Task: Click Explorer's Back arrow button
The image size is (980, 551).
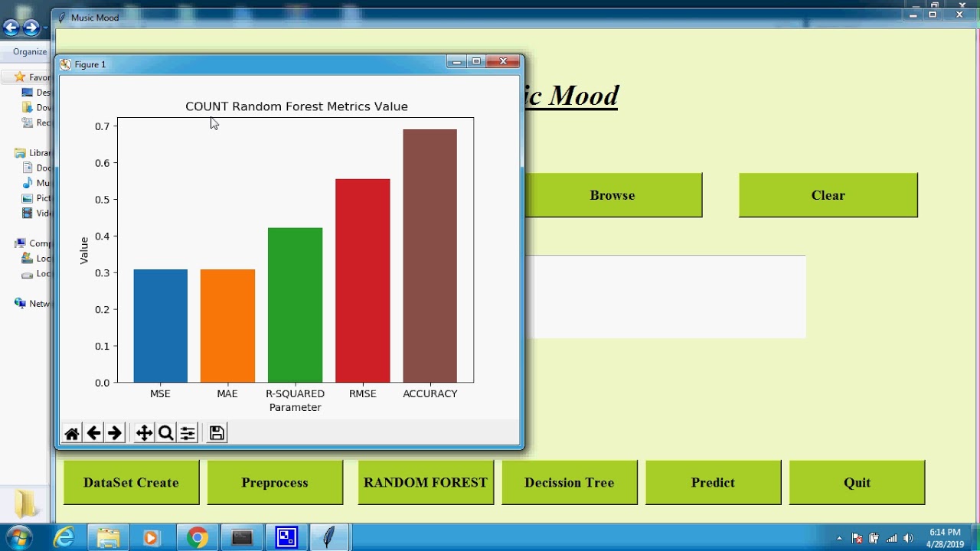Action: [x=11, y=28]
